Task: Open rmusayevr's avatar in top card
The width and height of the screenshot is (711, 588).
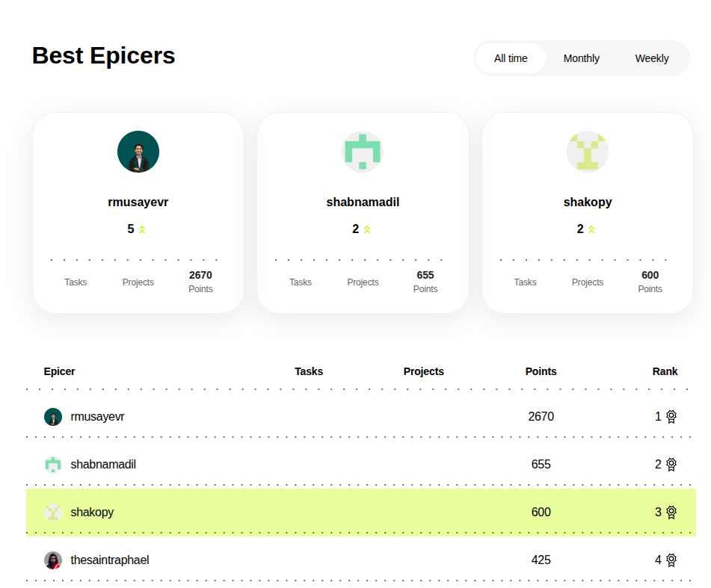Action: [x=138, y=152]
